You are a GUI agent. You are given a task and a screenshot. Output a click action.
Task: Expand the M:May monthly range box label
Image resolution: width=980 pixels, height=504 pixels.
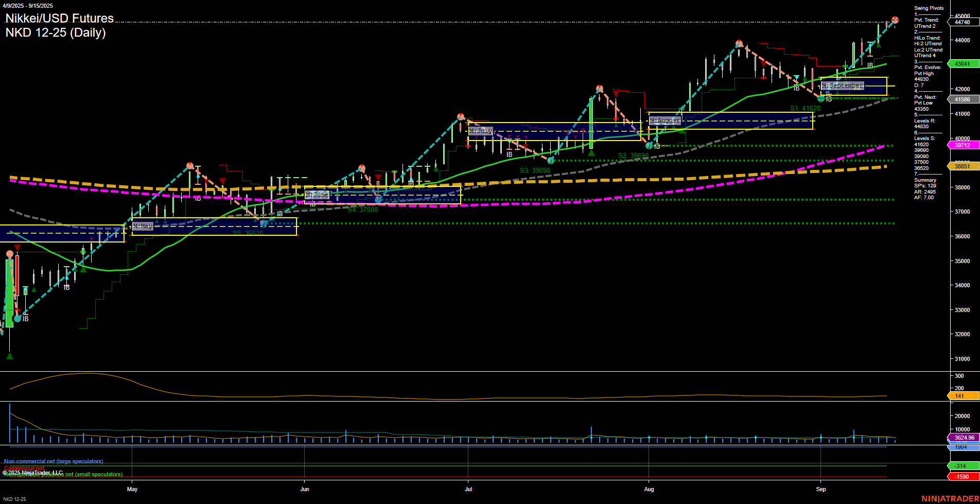(143, 225)
